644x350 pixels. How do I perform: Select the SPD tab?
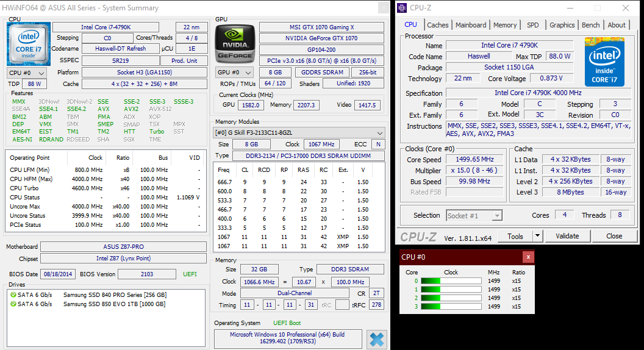point(532,25)
